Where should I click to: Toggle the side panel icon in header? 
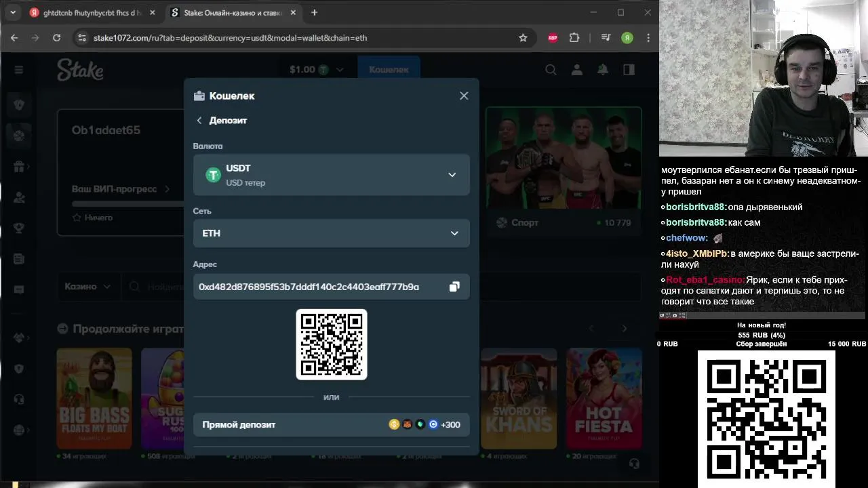point(629,70)
